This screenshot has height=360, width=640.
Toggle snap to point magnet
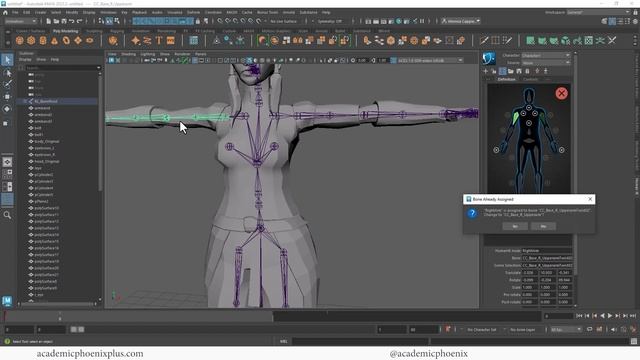[x=235, y=21]
